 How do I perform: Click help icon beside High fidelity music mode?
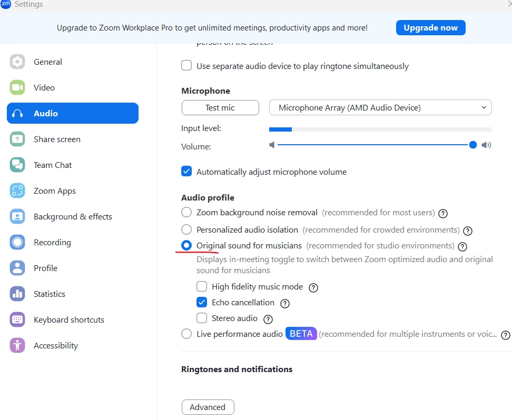[x=313, y=288]
